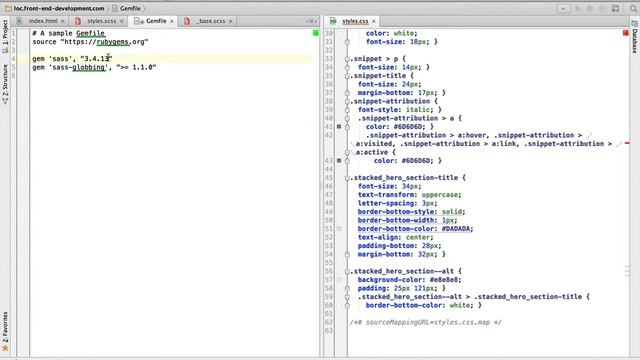The height and width of the screenshot is (360, 640).
Task: Open the tab list dropdown of the left editor
Action: [311, 21]
